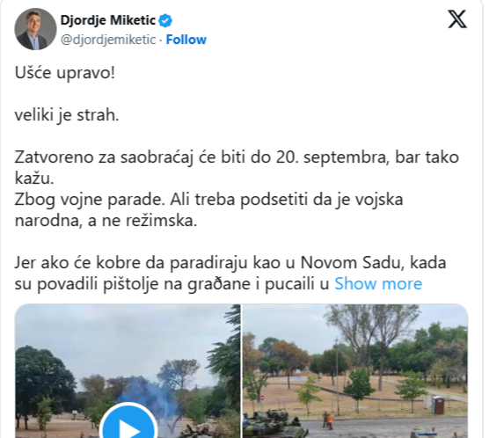The image size is (504, 438).
Task: Click the blue verified badge
Action: (165, 20)
